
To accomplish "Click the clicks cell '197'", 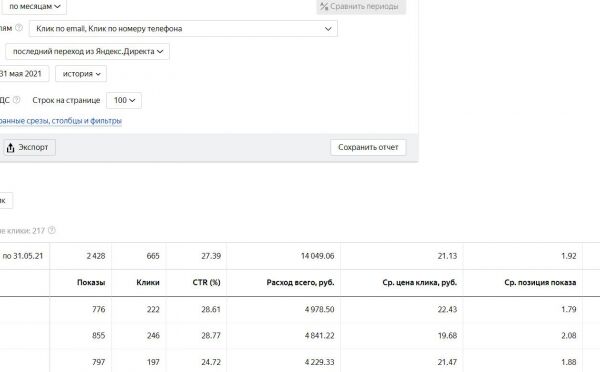I will click(153, 362).
